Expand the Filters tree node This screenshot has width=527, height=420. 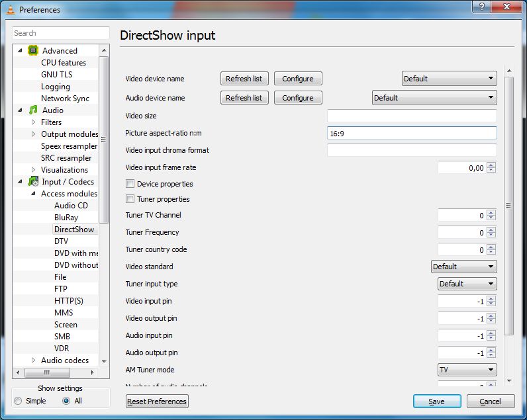pyautogui.click(x=33, y=122)
